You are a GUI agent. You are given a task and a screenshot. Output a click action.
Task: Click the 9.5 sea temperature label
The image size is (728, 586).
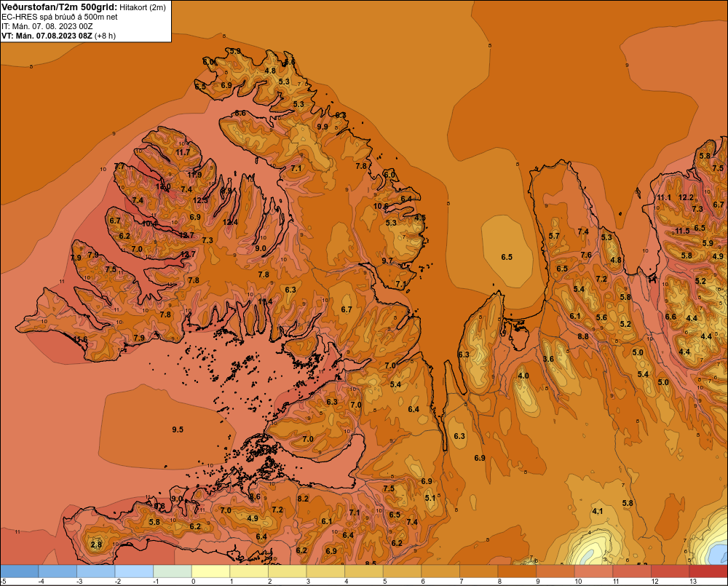pyautogui.click(x=178, y=429)
